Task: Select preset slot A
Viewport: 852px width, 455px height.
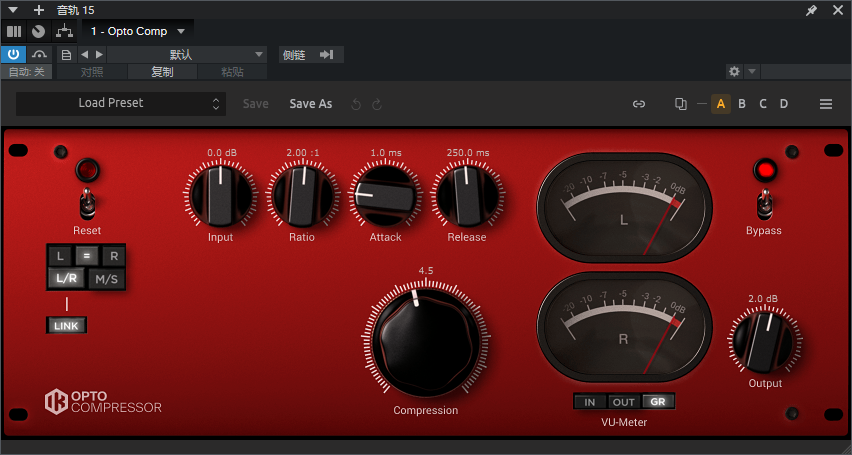Action: 721,104
